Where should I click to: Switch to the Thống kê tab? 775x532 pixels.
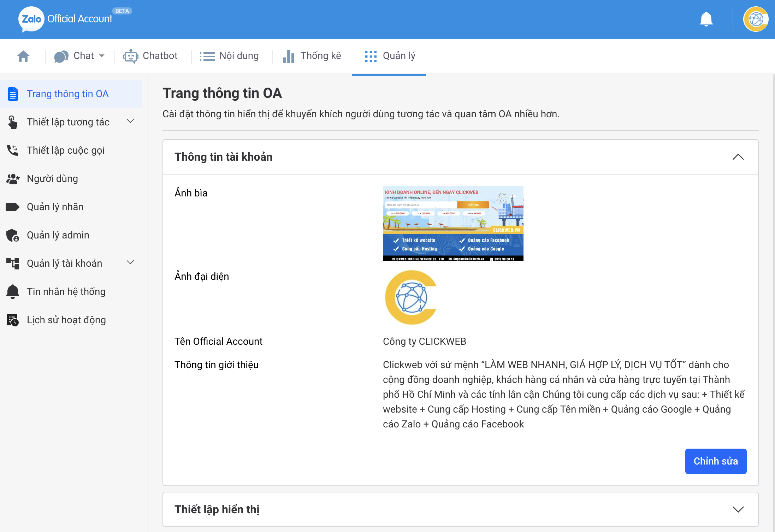click(x=312, y=56)
